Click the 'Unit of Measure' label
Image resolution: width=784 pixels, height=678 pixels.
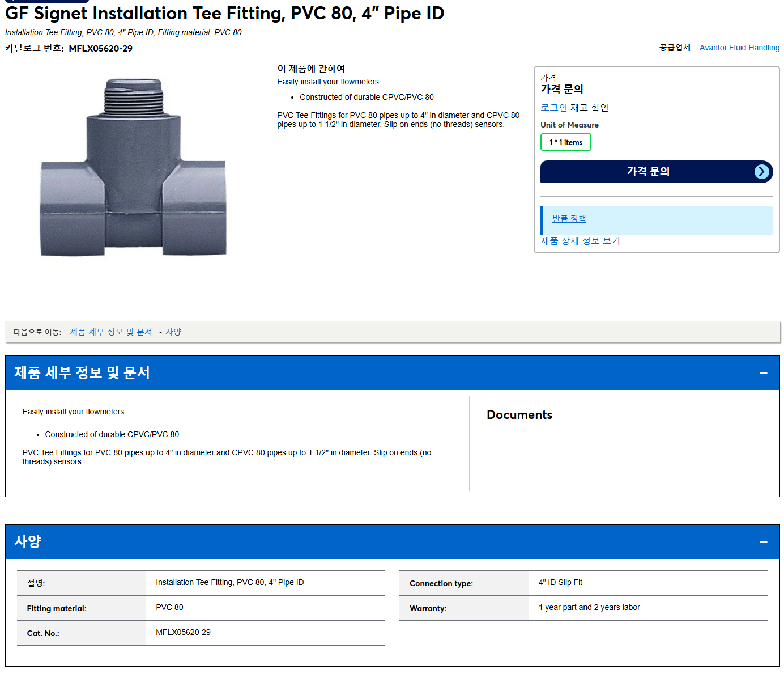click(569, 125)
